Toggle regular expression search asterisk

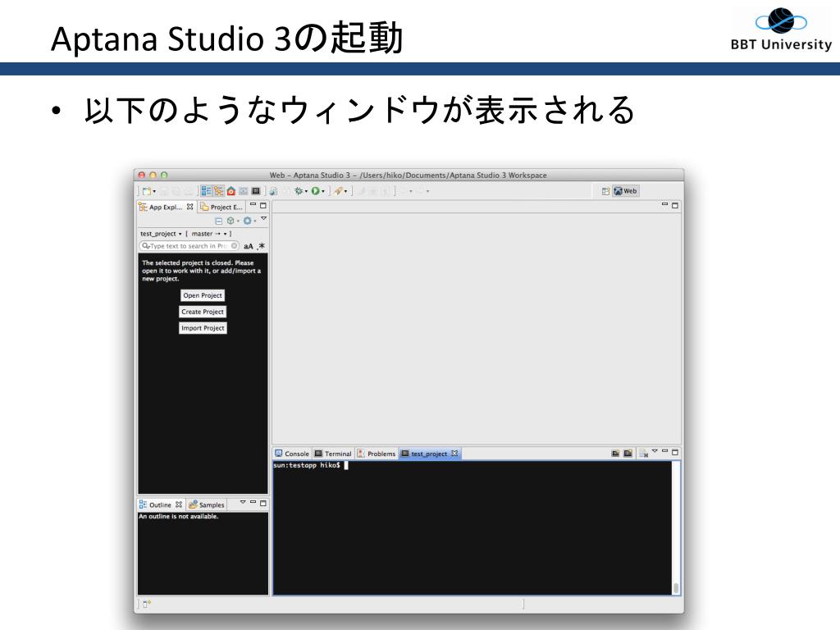point(261,246)
